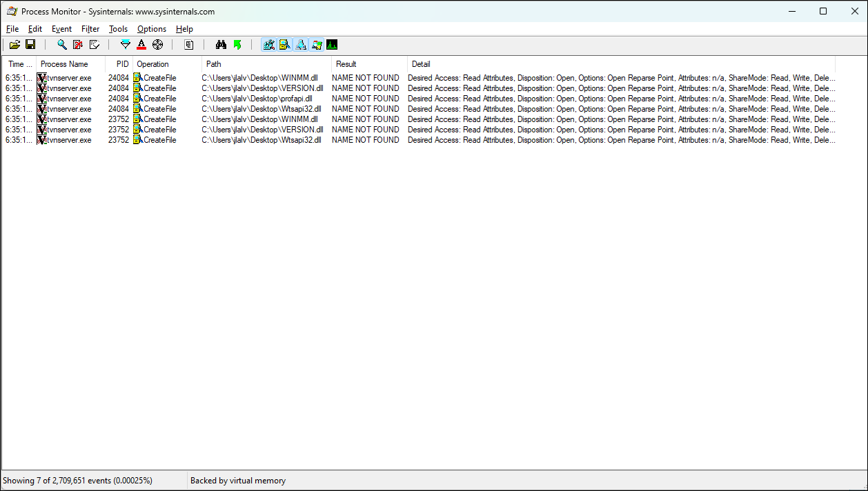Click the Open log file toolbar icon
This screenshot has height=491, width=868.
point(14,45)
